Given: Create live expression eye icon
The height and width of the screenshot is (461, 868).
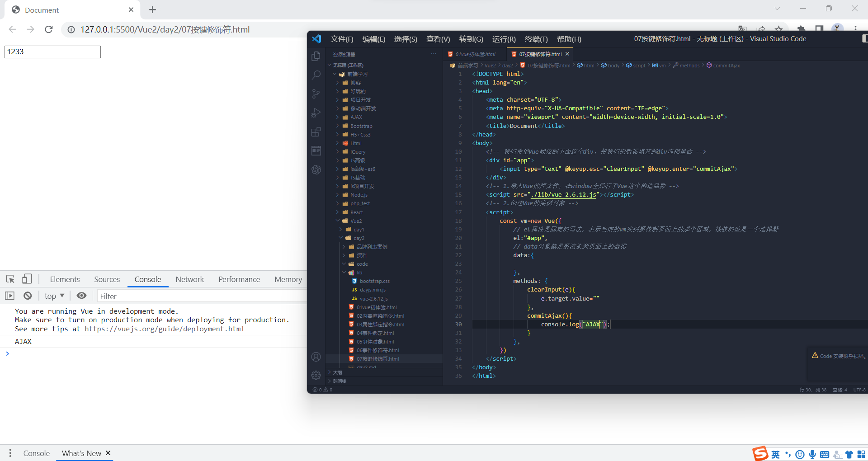Looking at the screenshot, I should pos(81,296).
